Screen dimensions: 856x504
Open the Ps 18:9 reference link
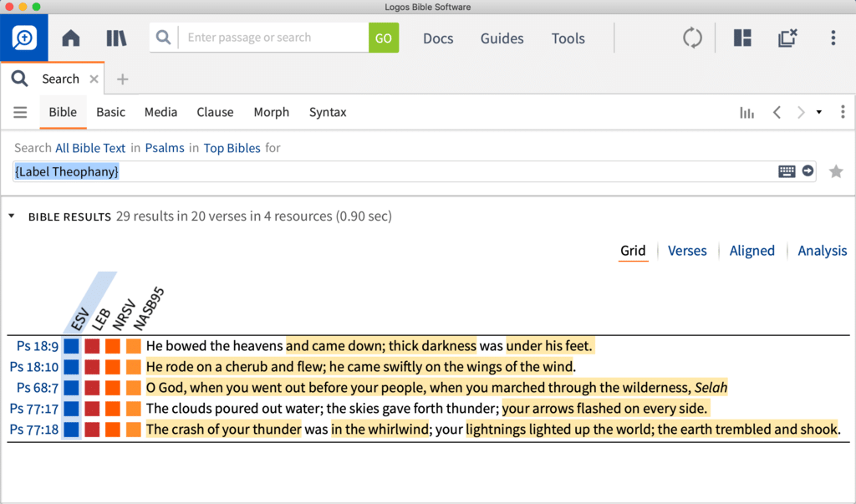click(37, 346)
